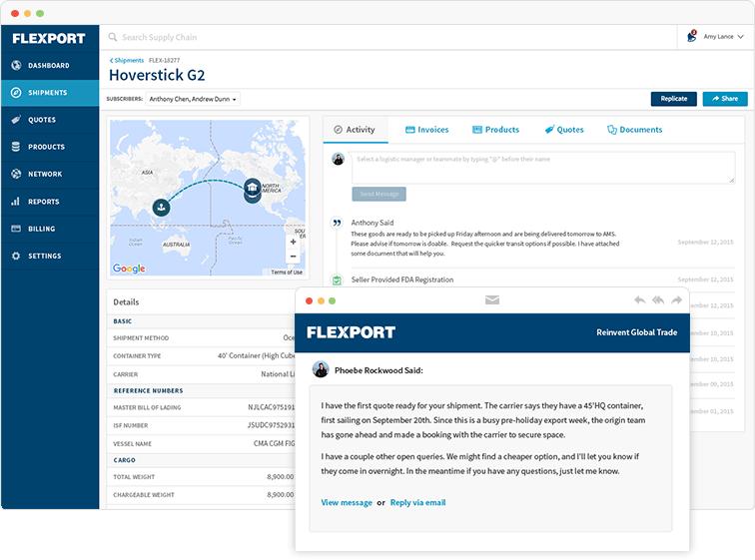Click the Products stack icon in the sidebar
The width and height of the screenshot is (755, 560).
coord(16,147)
